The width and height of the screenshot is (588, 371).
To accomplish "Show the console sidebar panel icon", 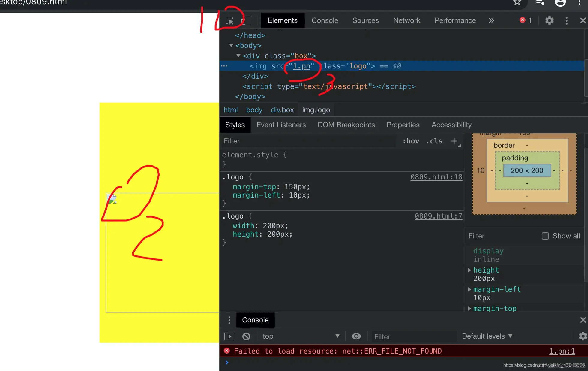I will coord(229,336).
